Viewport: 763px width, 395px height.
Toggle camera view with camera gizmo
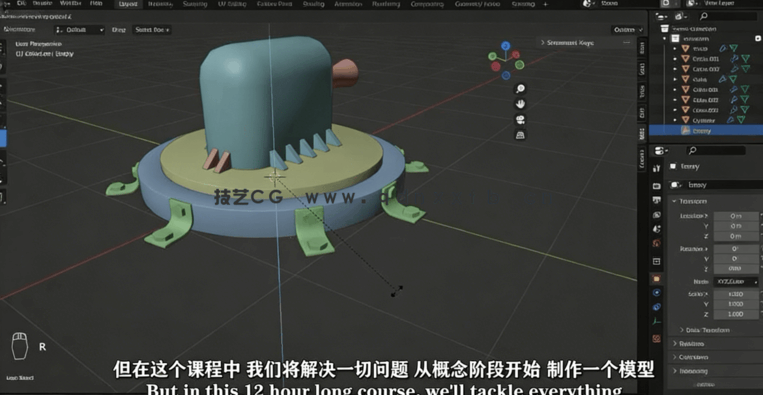point(520,119)
